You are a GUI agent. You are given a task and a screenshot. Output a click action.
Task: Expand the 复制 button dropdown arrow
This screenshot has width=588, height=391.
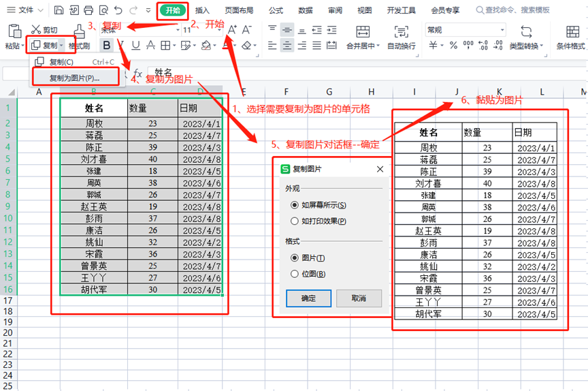point(61,46)
